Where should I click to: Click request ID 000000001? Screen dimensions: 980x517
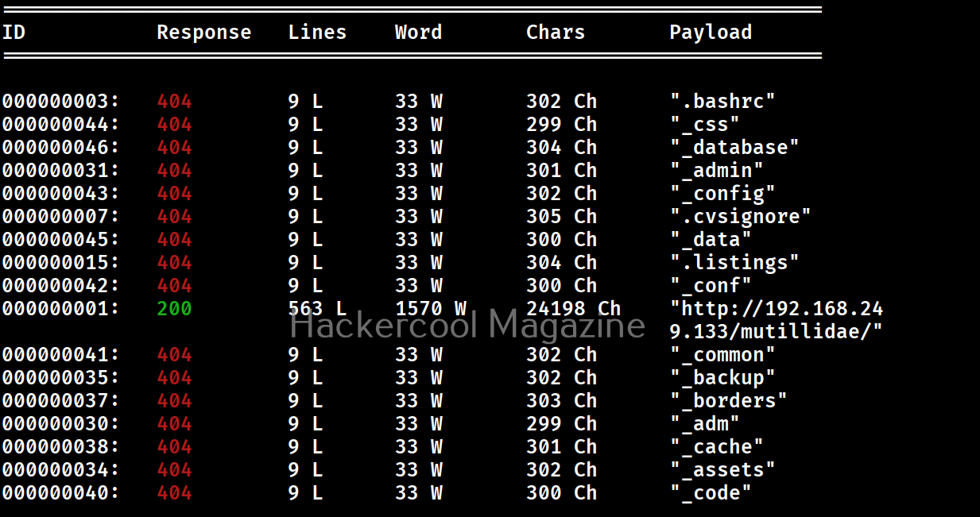pyautogui.click(x=60, y=308)
